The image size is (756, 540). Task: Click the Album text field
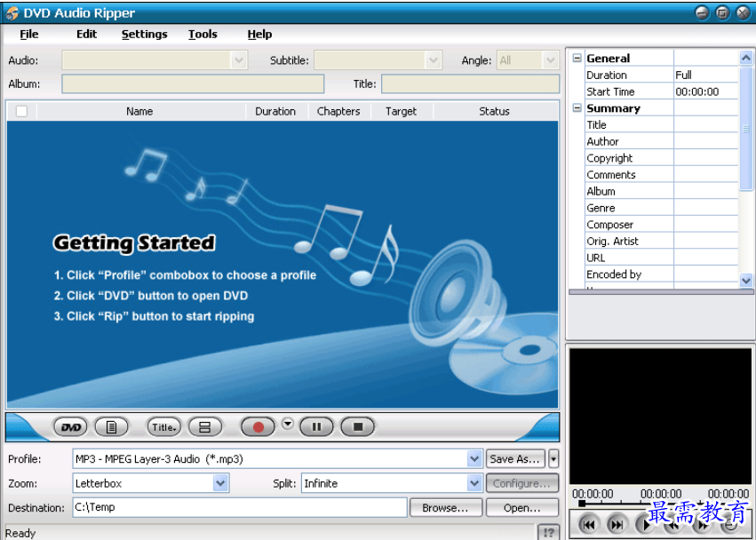(193, 83)
